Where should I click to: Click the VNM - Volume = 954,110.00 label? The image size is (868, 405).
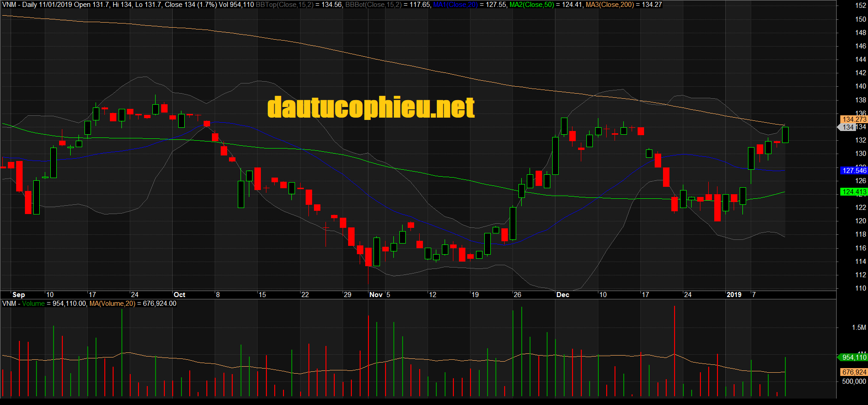pos(44,304)
